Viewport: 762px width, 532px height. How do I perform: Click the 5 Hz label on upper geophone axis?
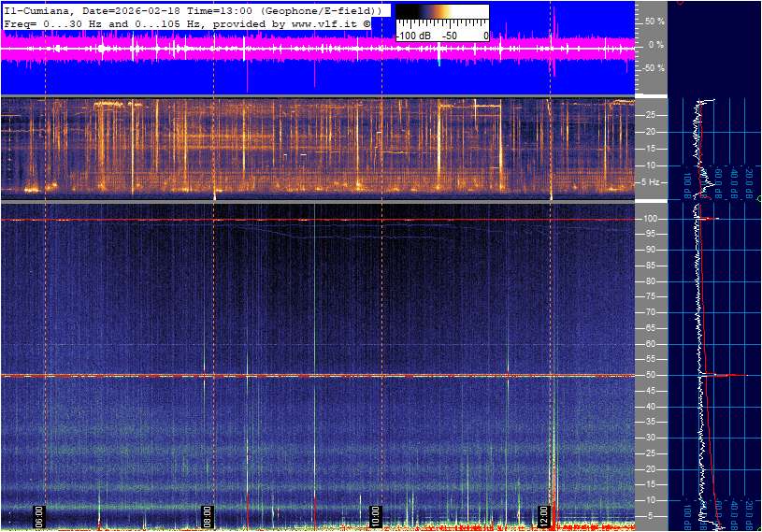pyautogui.click(x=651, y=182)
